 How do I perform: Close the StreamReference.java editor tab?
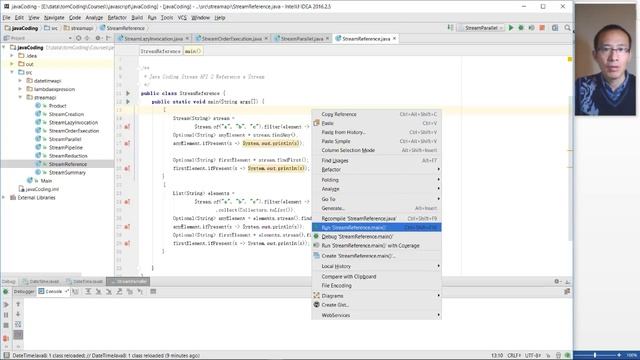pyautogui.click(x=394, y=39)
